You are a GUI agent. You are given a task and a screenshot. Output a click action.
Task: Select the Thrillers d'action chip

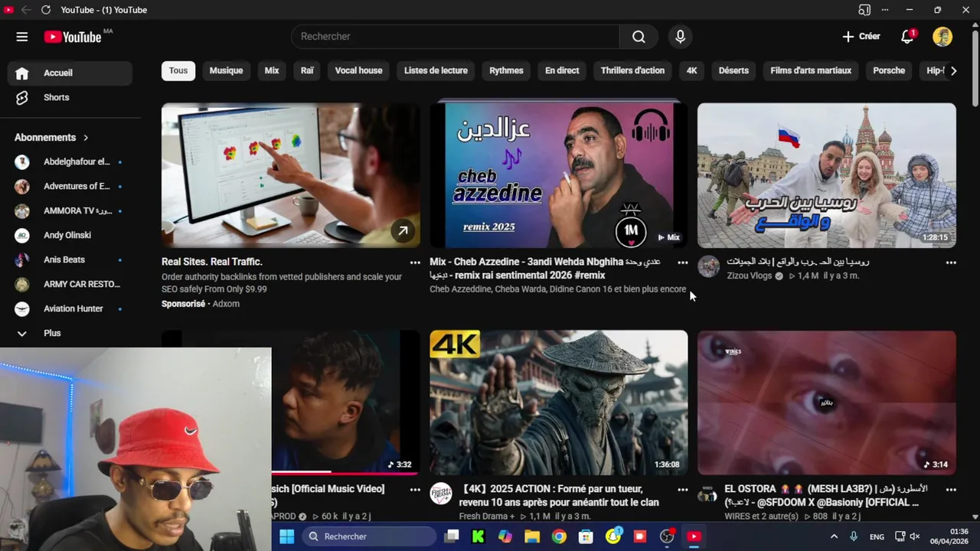[x=632, y=70]
